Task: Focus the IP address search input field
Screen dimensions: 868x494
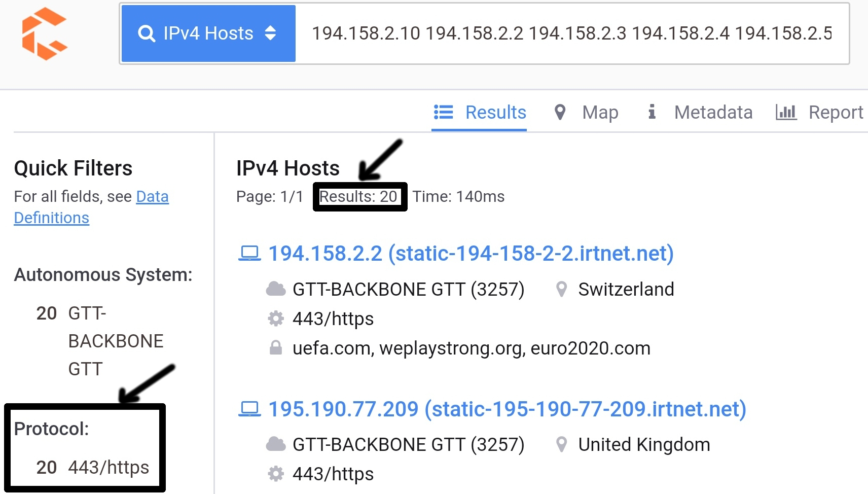Action: pyautogui.click(x=571, y=33)
